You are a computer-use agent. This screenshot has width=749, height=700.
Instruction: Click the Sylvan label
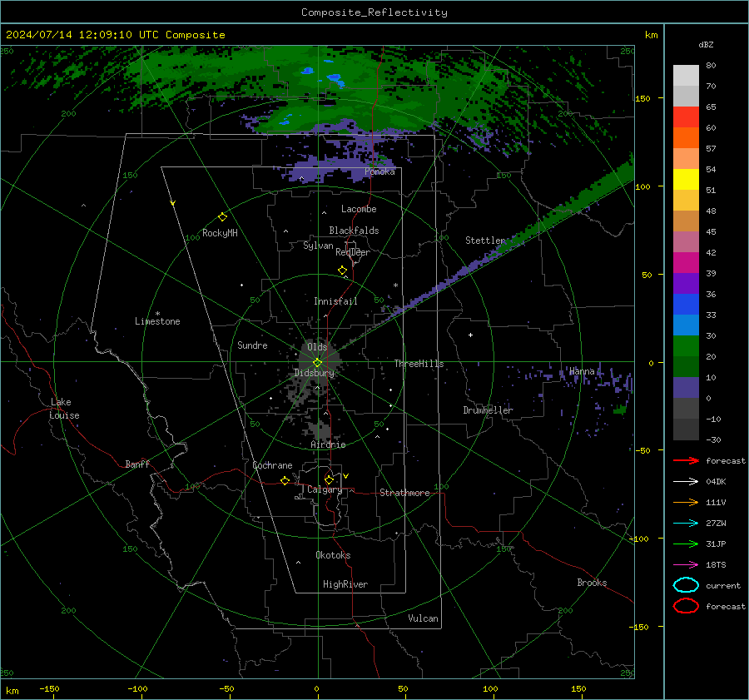click(318, 246)
